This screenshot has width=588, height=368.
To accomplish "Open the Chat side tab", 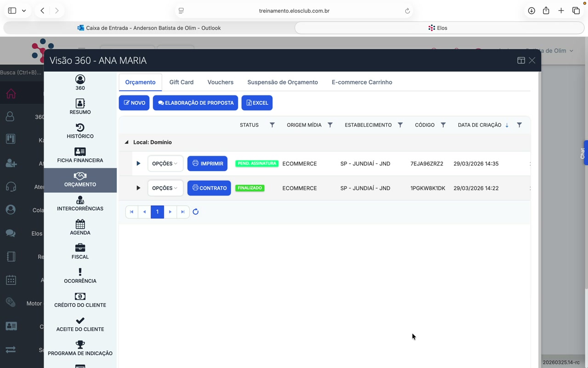I will (x=583, y=153).
